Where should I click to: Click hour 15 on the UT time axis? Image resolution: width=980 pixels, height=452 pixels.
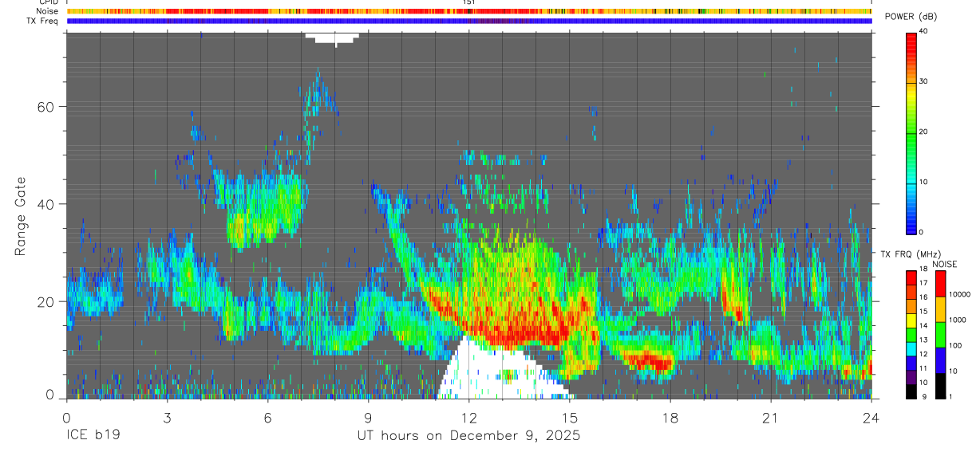point(570,418)
